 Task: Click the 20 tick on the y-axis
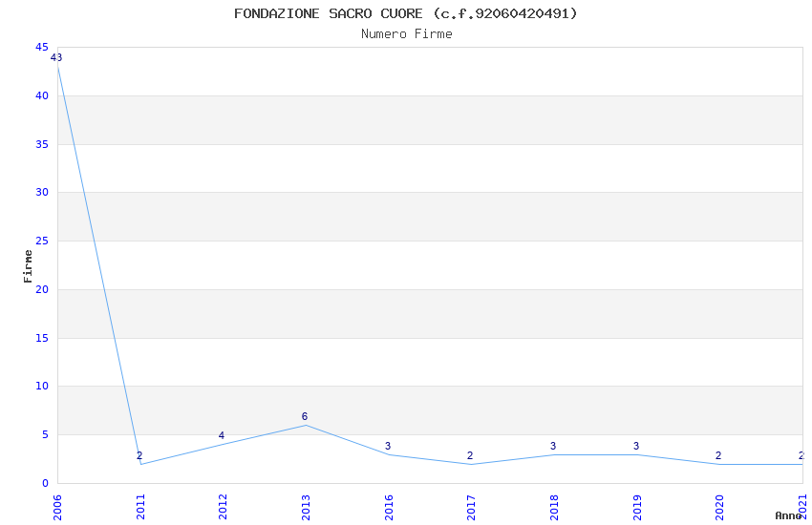click(42, 289)
